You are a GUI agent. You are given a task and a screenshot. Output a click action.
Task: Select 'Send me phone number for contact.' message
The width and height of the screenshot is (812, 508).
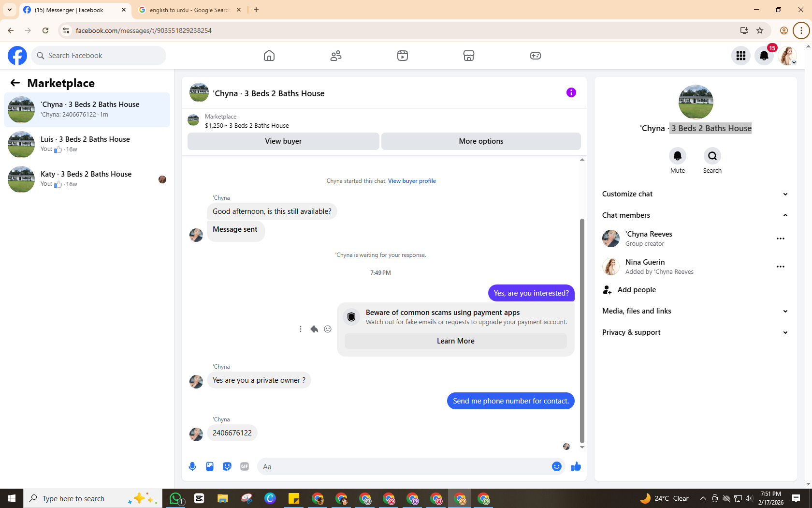click(511, 401)
